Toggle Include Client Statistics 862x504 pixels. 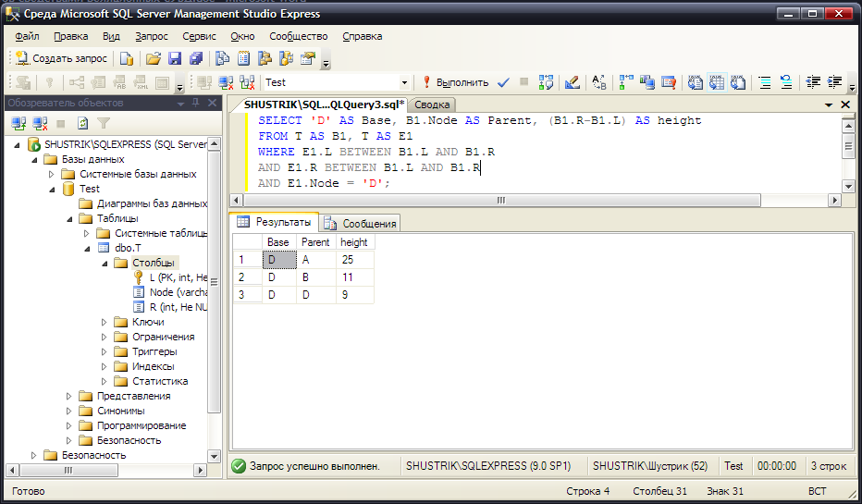pyautogui.click(x=647, y=82)
